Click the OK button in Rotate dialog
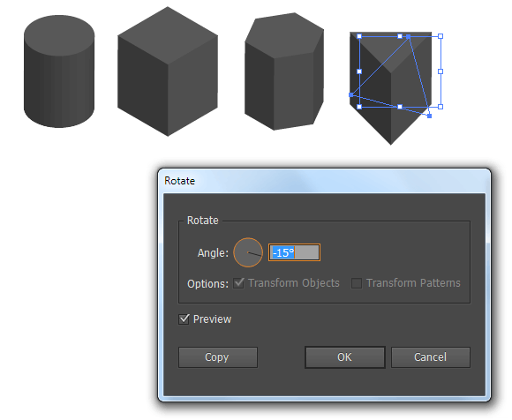The width and height of the screenshot is (512, 420). [345, 357]
